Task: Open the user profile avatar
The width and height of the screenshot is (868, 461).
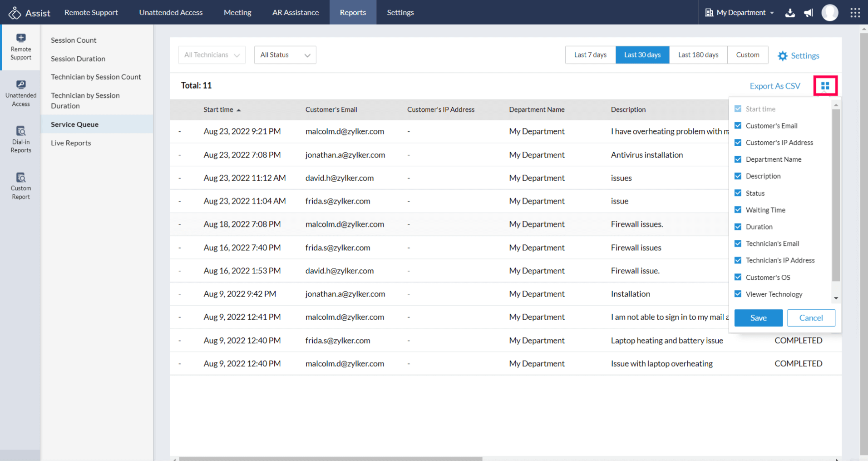Action: 829,13
